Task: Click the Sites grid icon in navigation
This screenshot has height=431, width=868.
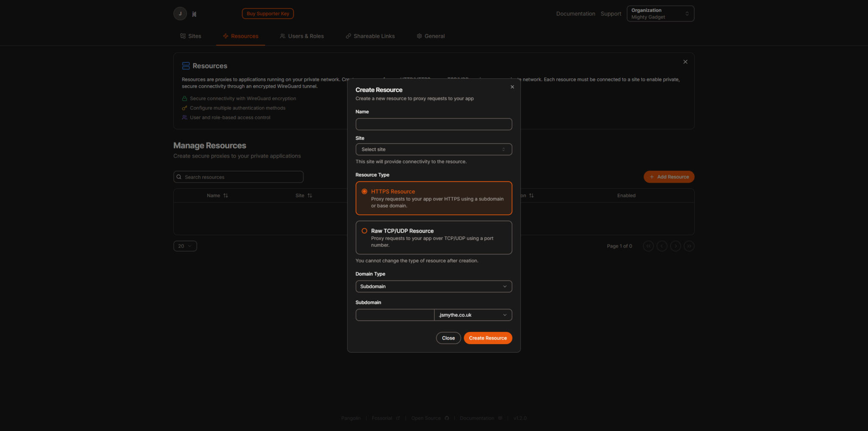Action: click(x=183, y=36)
